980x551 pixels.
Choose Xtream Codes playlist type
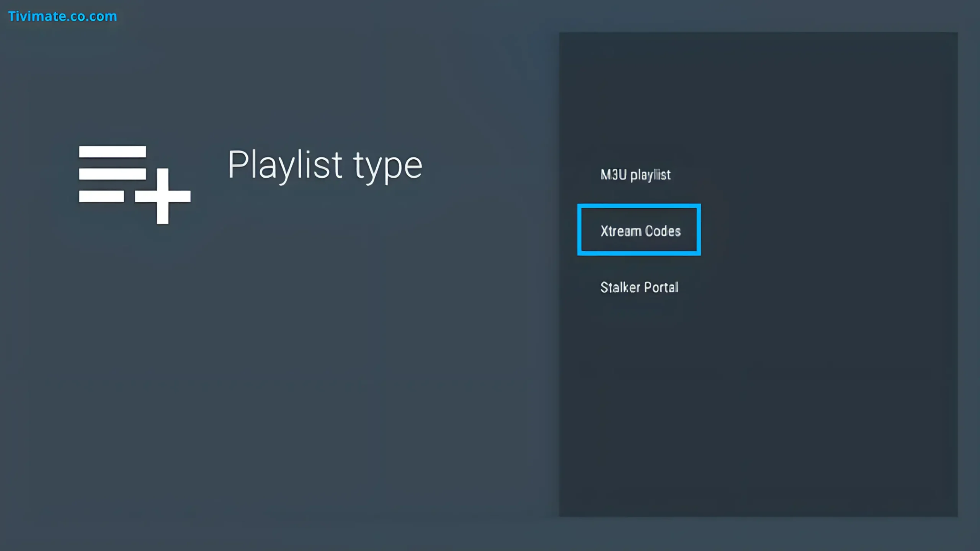[640, 231]
